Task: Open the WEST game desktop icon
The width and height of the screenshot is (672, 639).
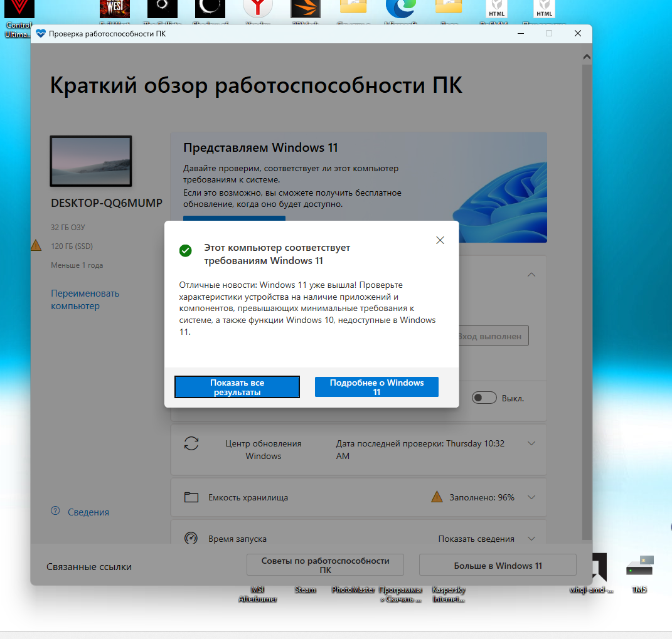Action: click(114, 9)
